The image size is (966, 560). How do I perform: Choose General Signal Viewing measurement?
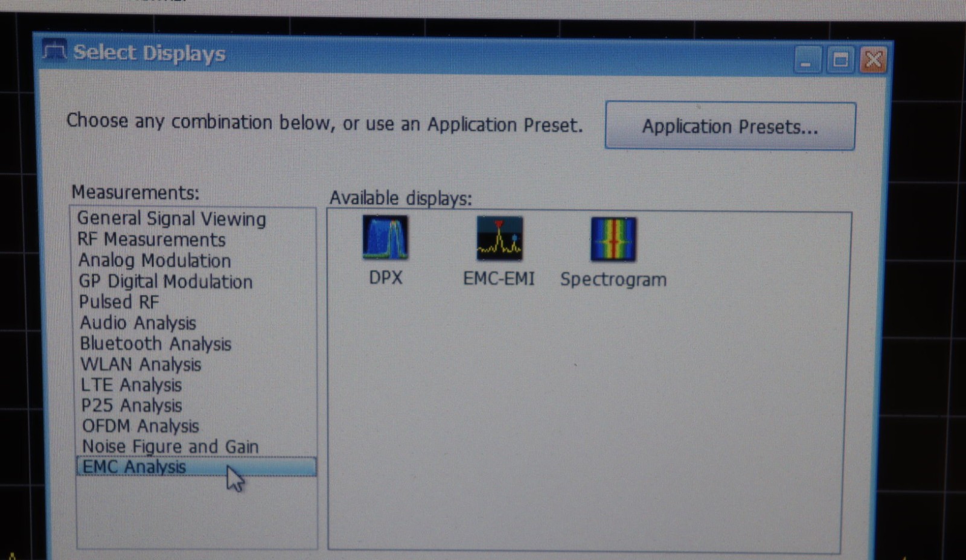tap(171, 218)
